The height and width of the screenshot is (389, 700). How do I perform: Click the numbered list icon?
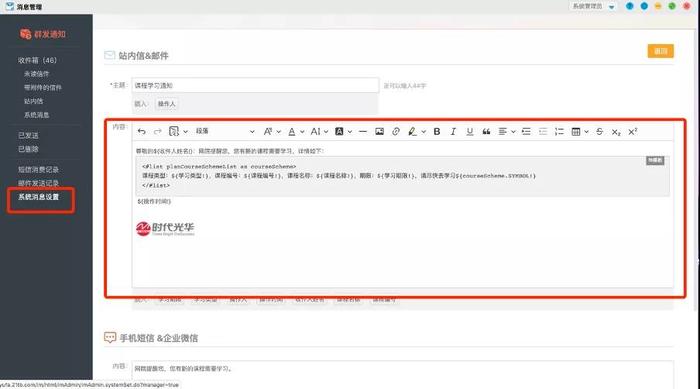click(x=559, y=131)
